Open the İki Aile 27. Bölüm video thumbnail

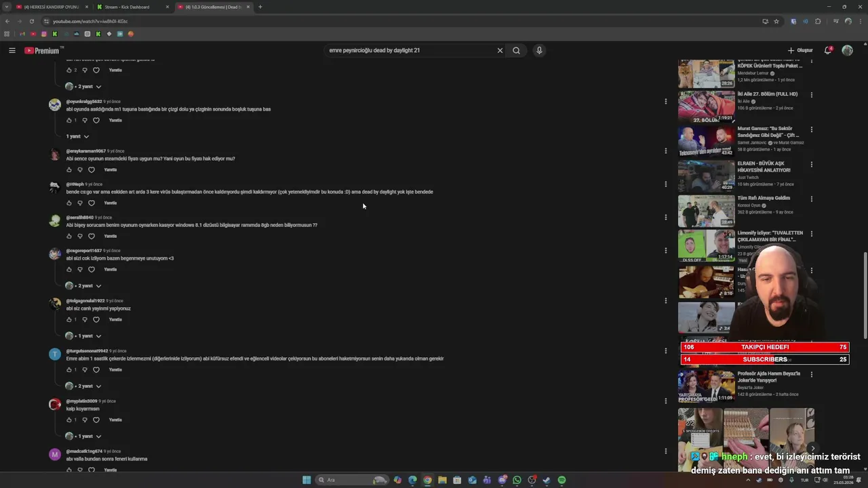coord(706,106)
